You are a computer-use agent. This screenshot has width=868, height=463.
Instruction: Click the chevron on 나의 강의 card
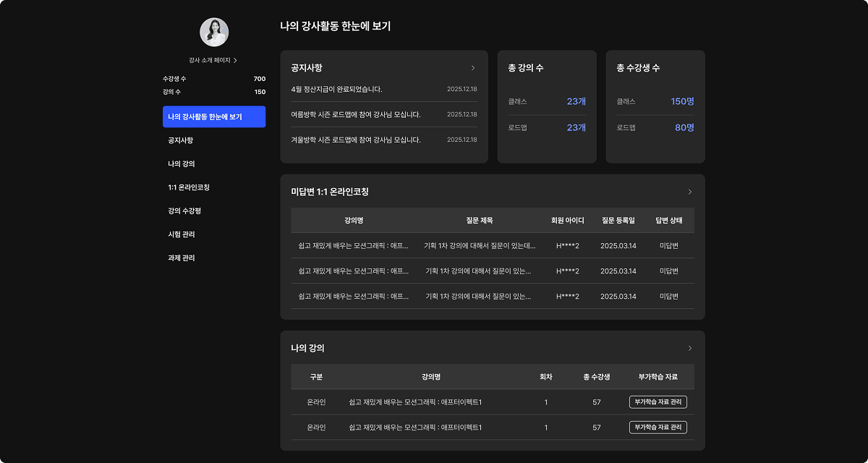coord(689,349)
